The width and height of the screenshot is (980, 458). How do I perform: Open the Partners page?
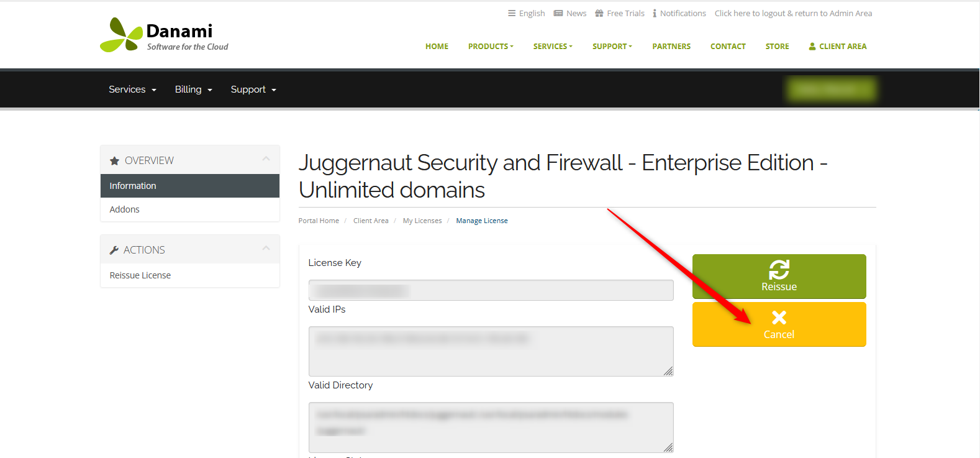pos(671,47)
